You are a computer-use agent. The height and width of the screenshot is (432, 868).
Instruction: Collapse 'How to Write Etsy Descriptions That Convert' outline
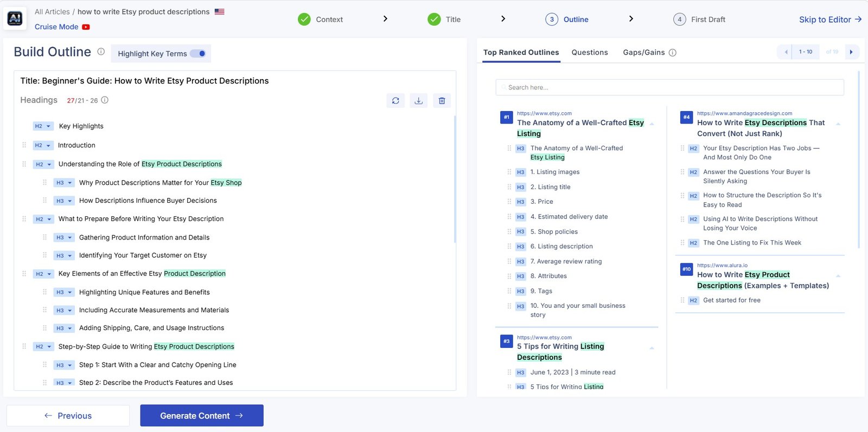(838, 124)
